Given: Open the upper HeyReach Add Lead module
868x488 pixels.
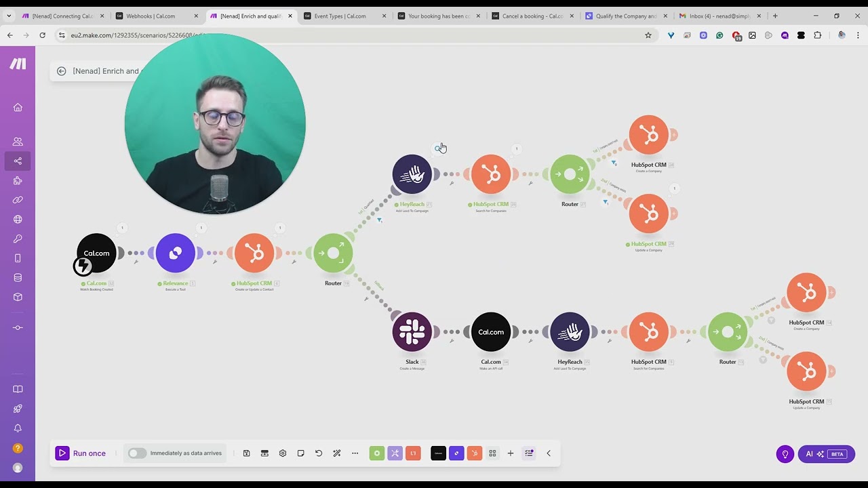Looking at the screenshot, I should click(x=412, y=174).
